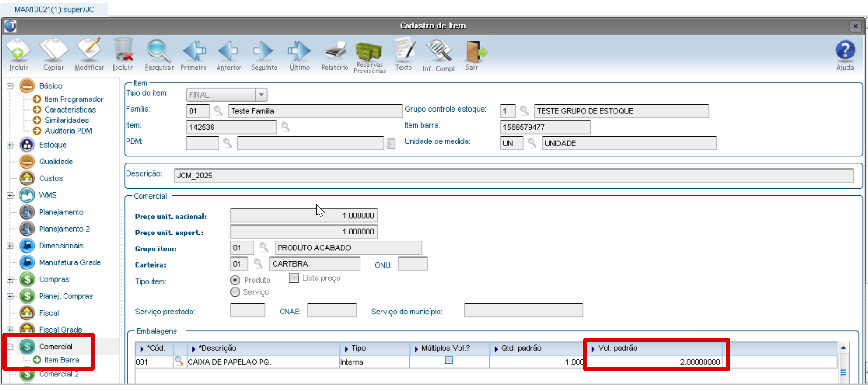Click the CAIXA DE PAPELAO PQ. cell
Viewport: 868px width, 390px height.
click(x=263, y=362)
